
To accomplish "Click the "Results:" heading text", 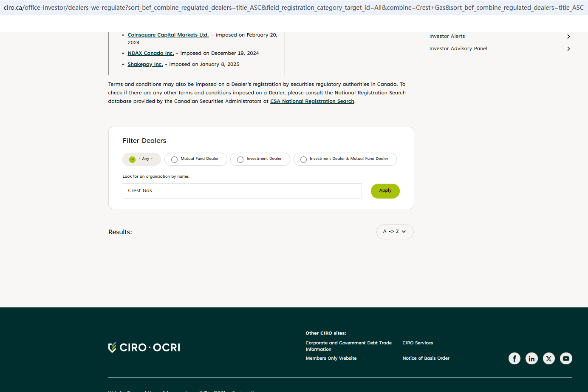I will point(120,232).
